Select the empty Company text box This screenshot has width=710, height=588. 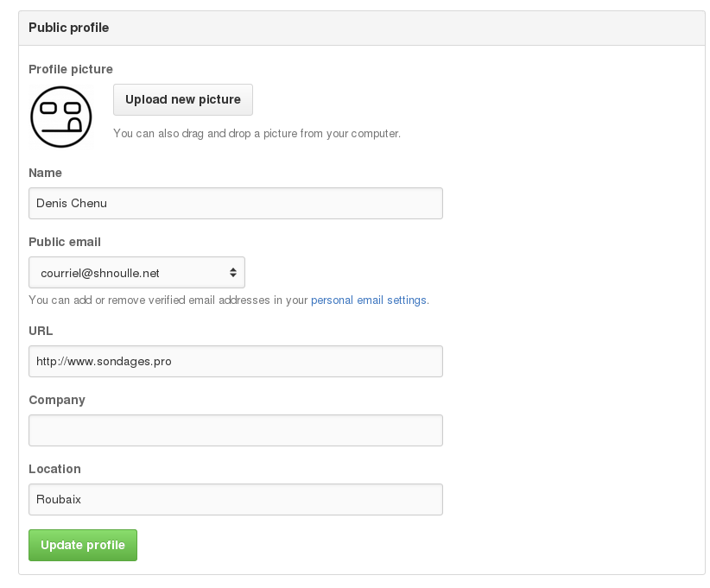pyautogui.click(x=235, y=430)
